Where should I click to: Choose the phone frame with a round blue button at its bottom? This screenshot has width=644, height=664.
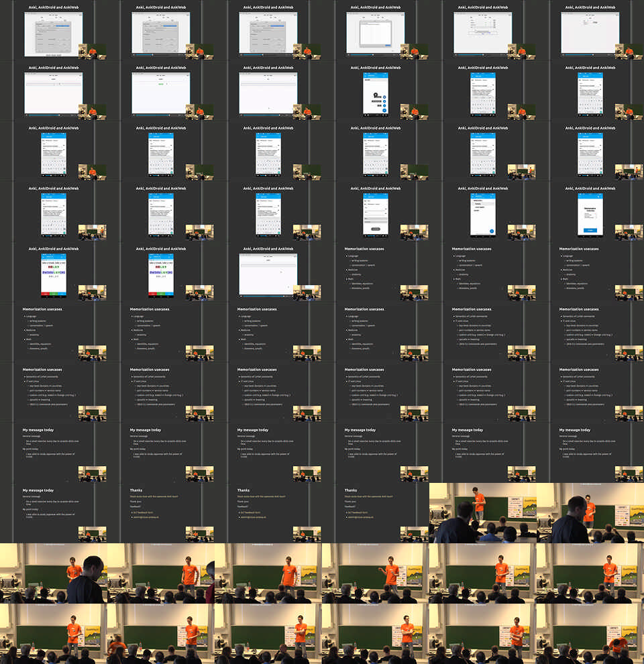(483, 211)
